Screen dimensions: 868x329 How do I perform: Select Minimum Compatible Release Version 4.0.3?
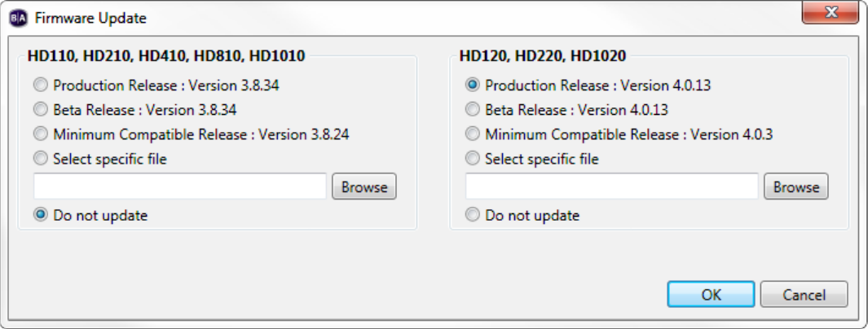(x=473, y=134)
